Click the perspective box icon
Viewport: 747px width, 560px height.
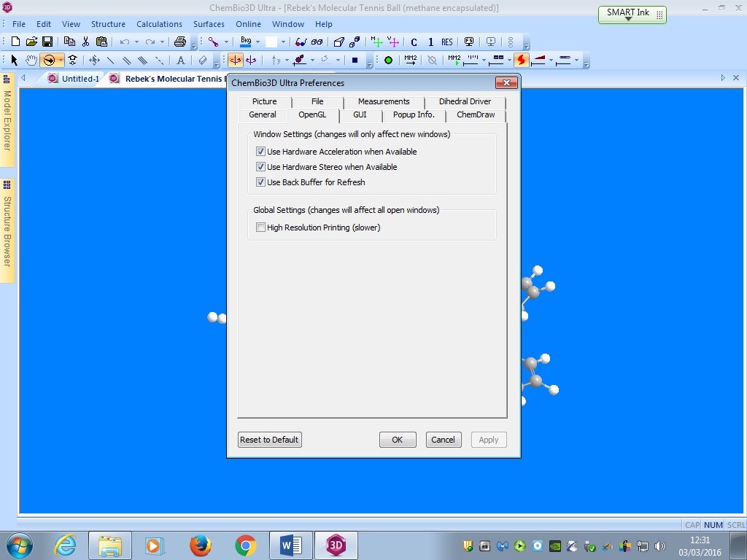[x=338, y=42]
